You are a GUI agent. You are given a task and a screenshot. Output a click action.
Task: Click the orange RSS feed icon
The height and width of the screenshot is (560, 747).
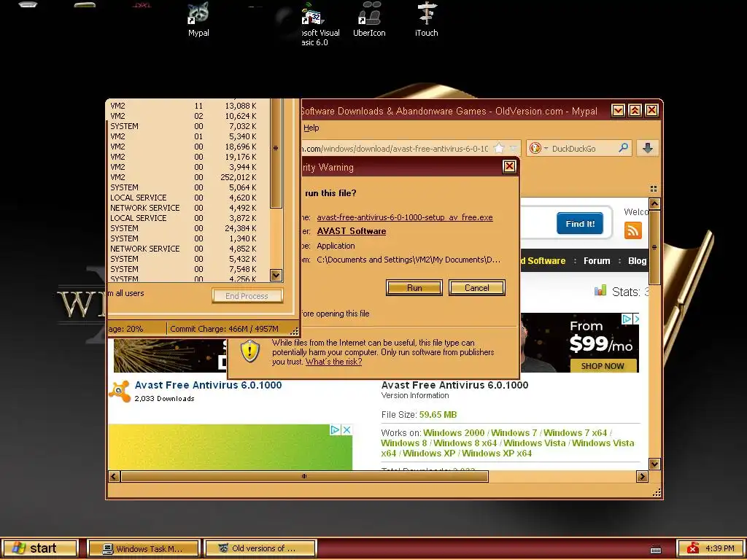(633, 230)
